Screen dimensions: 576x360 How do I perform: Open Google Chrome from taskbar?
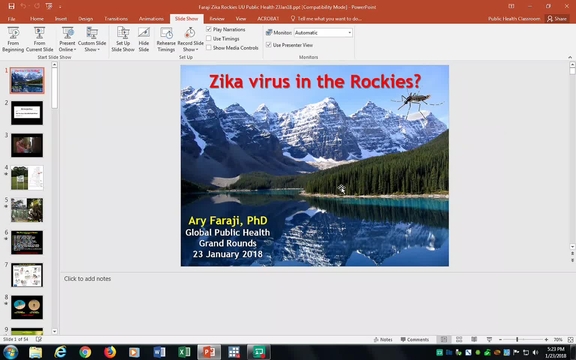coord(85,352)
